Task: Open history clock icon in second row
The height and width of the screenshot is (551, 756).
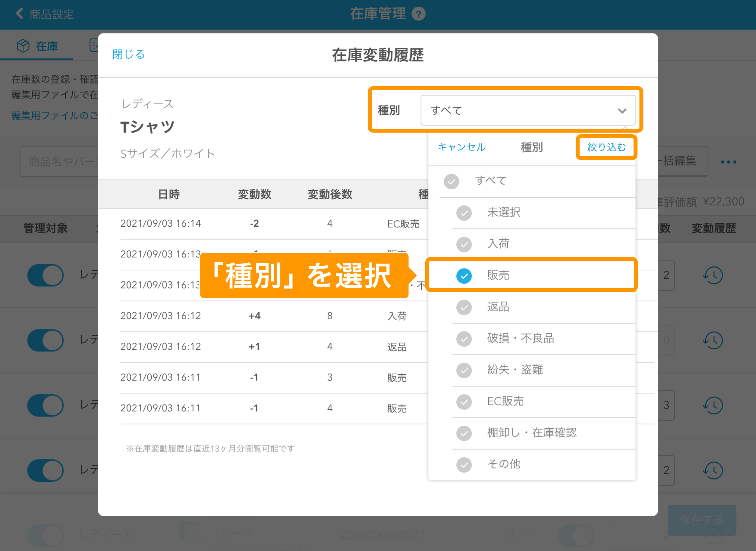Action: pos(713,340)
